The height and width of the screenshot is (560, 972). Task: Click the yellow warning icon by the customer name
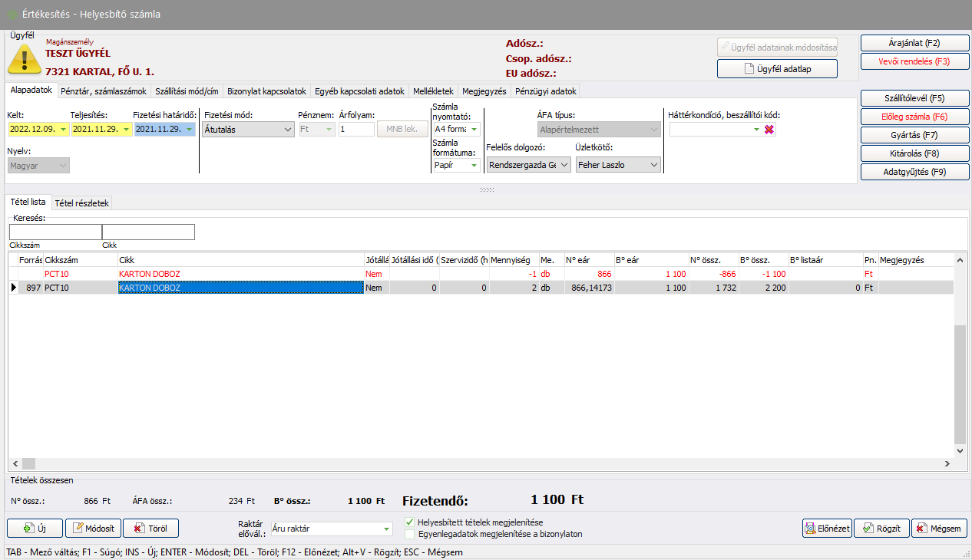click(x=24, y=58)
